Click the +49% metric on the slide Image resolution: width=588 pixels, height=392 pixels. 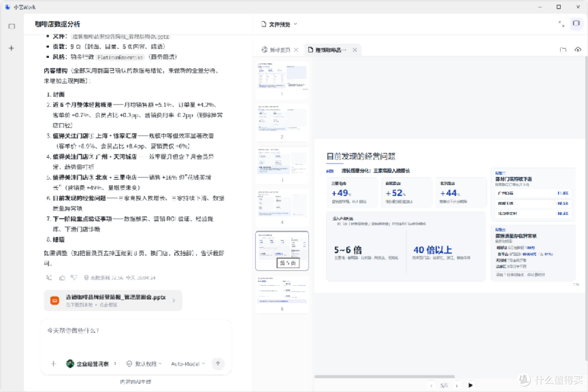click(x=341, y=193)
